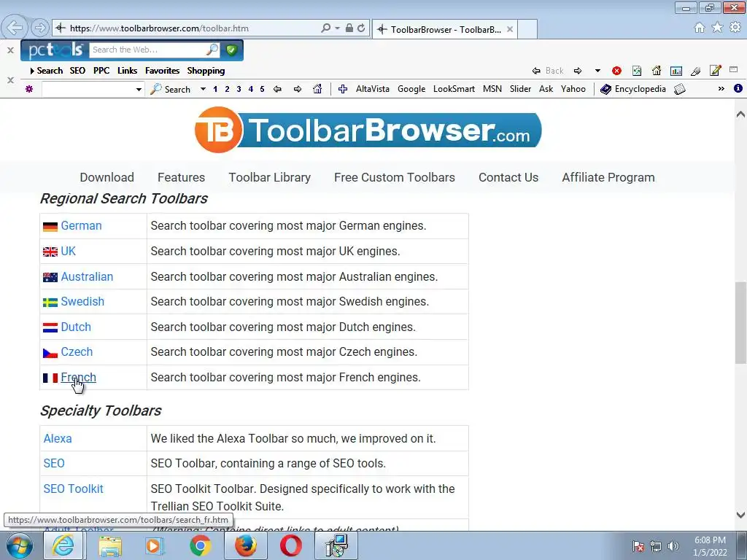Go to Free Custom Toolbars page

tap(395, 177)
